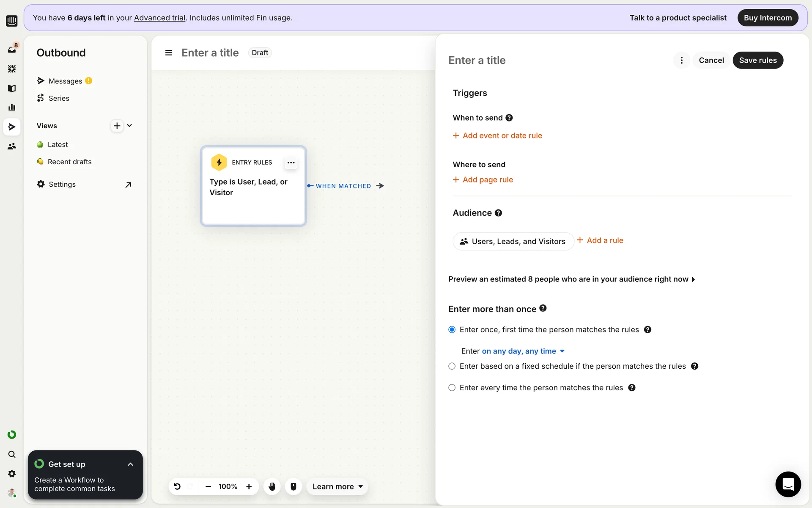Image resolution: width=812 pixels, height=508 pixels.
Task: Open the Inbox icon in left sidebar
Action: coord(11,50)
